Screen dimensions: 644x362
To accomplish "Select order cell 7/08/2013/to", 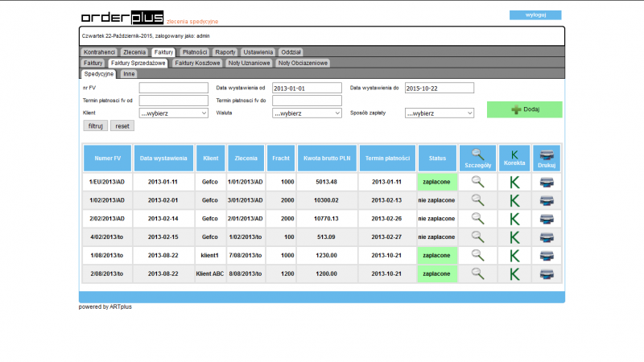I will [246, 255].
